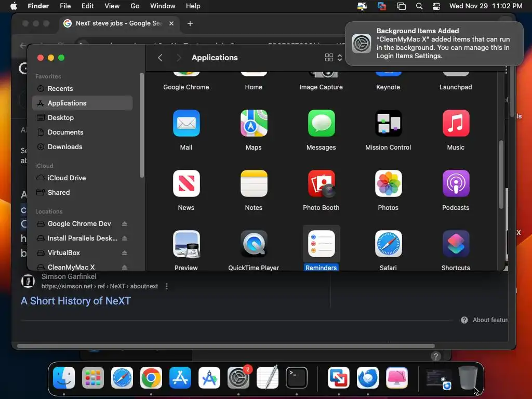
Task: Open a new tab in Chrome
Action: (x=190, y=23)
